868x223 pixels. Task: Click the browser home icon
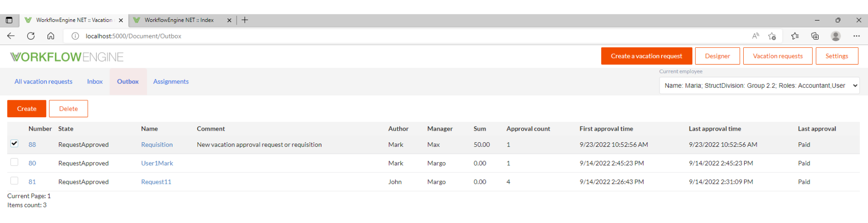51,36
